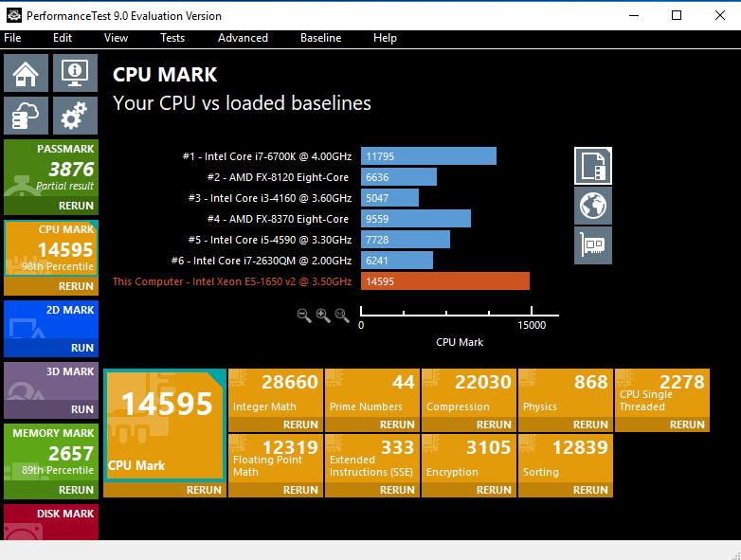
Task: Open the Baseline menu
Action: pyautogui.click(x=320, y=38)
